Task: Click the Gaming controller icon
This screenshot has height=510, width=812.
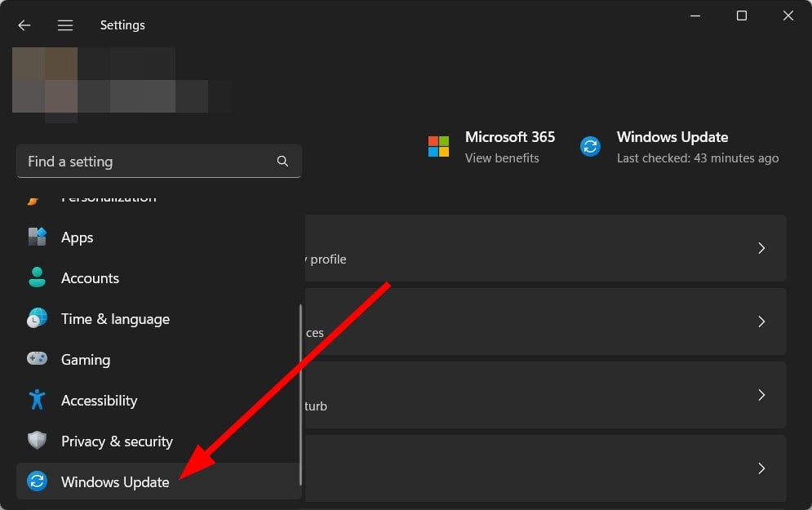Action: click(37, 359)
